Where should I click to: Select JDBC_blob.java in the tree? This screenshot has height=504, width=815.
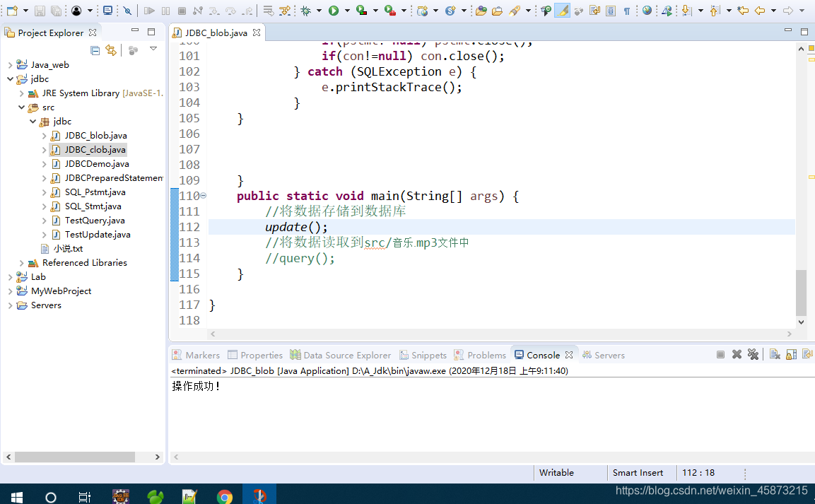coord(95,136)
